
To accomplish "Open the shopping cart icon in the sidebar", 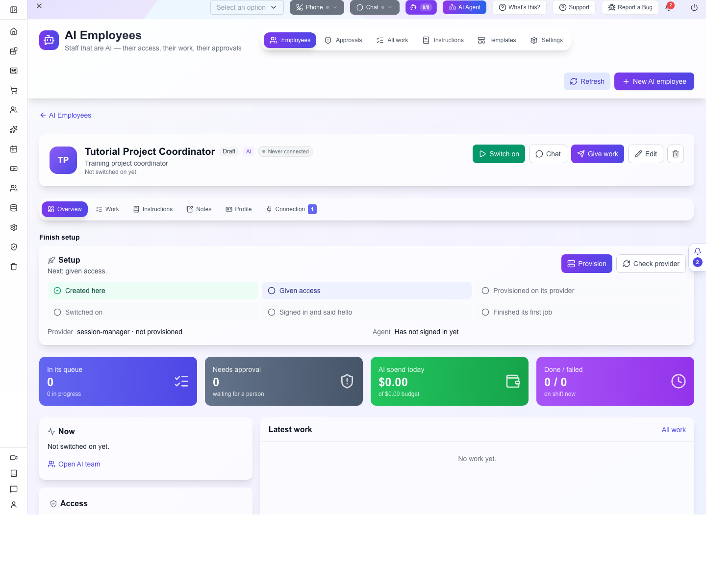I will click(14, 90).
